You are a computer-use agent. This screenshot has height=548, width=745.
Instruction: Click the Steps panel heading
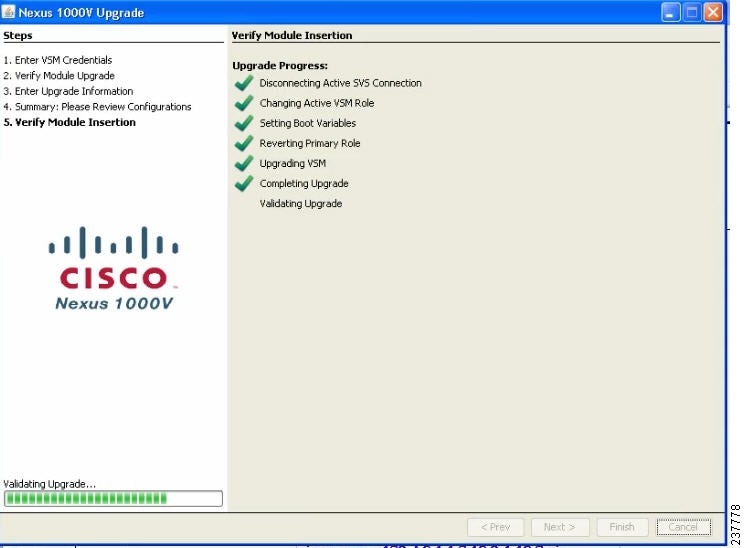click(x=18, y=36)
